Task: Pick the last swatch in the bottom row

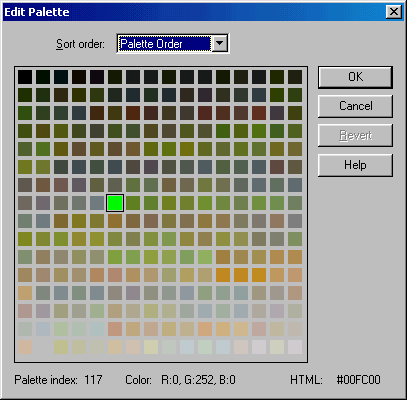Action: 295,347
